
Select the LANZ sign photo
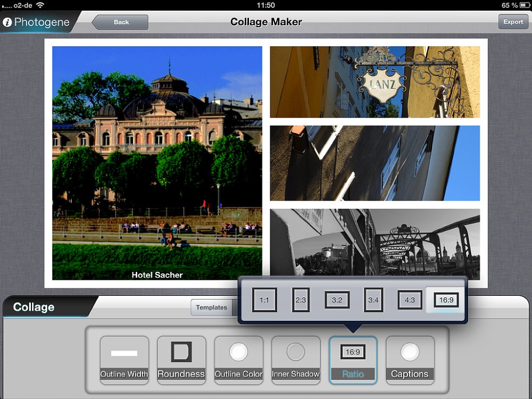(x=375, y=82)
